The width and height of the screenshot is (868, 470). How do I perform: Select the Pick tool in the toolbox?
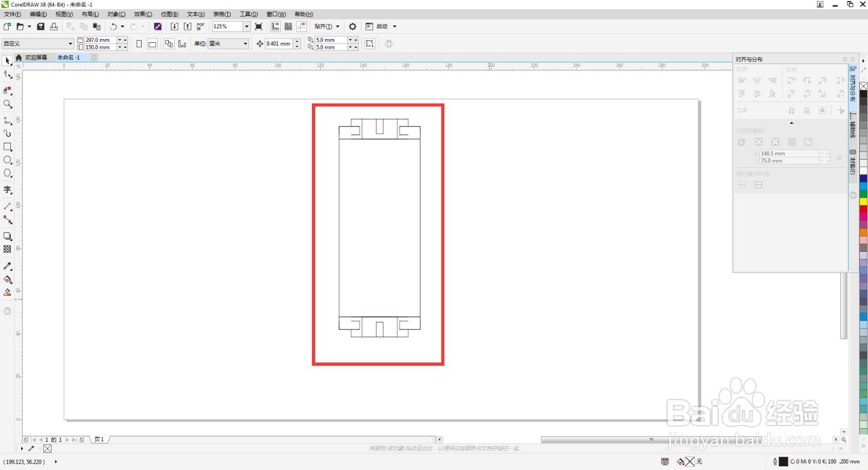coord(8,61)
